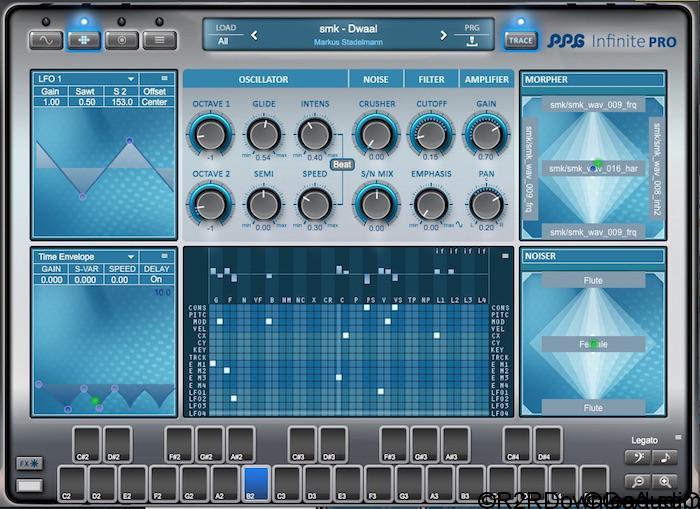Click the emphasis waveform shape icon
The width and height of the screenshot is (700, 509).
coord(459,225)
